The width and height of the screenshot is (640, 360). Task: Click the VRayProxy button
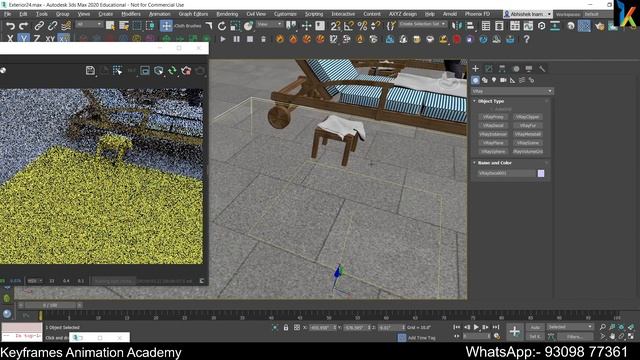point(493,117)
